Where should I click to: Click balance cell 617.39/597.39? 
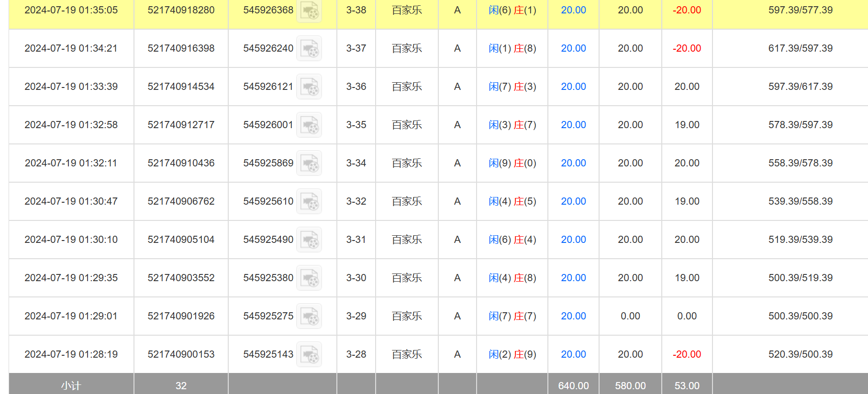[800, 48]
